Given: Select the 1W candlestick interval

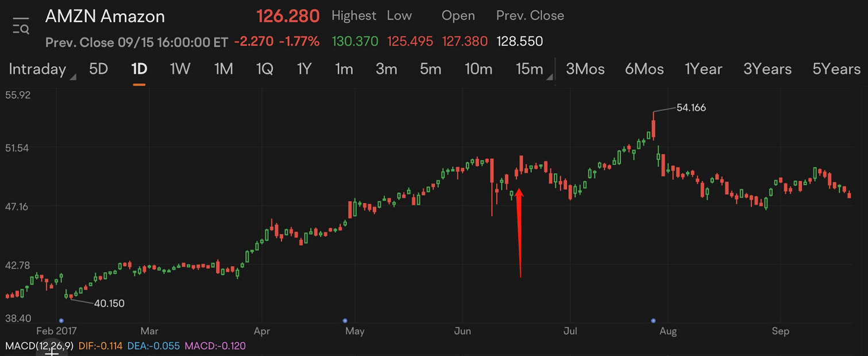Looking at the screenshot, I should click(x=180, y=70).
